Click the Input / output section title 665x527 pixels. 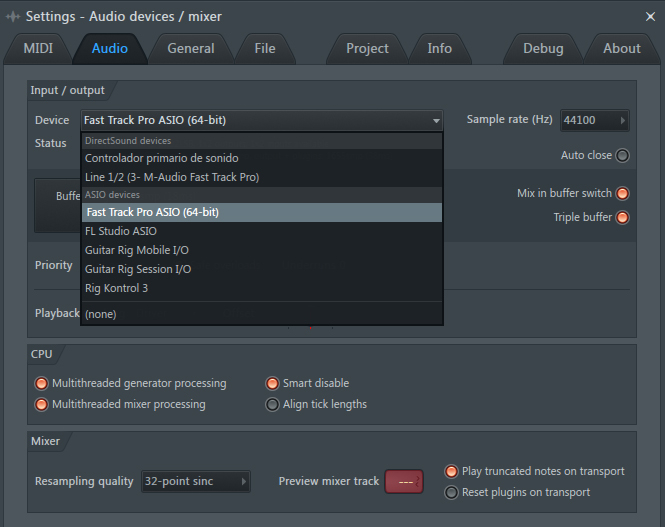tap(67, 90)
